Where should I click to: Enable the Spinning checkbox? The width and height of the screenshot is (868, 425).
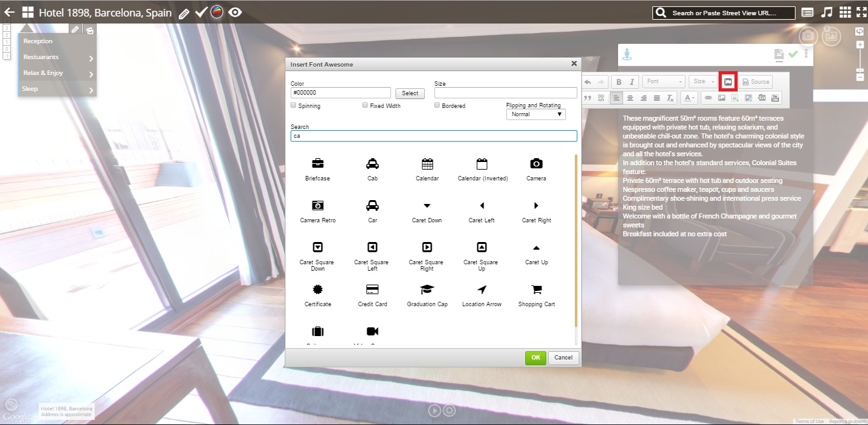pyautogui.click(x=293, y=105)
